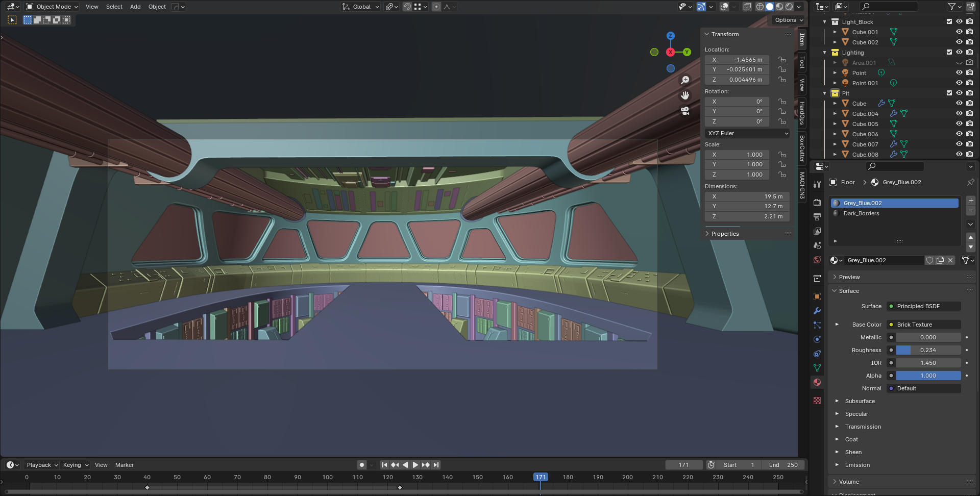Adjust the Roughness slider
Image resolution: width=980 pixels, height=496 pixels.
tap(928, 350)
